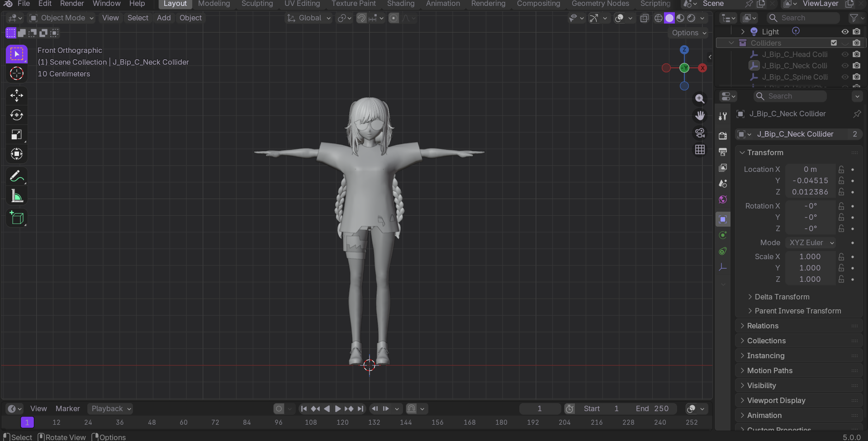Screen dimensions: 868x441
Task: Hide J_Bip_C_Head Colli in the outliner
Action: (845, 54)
